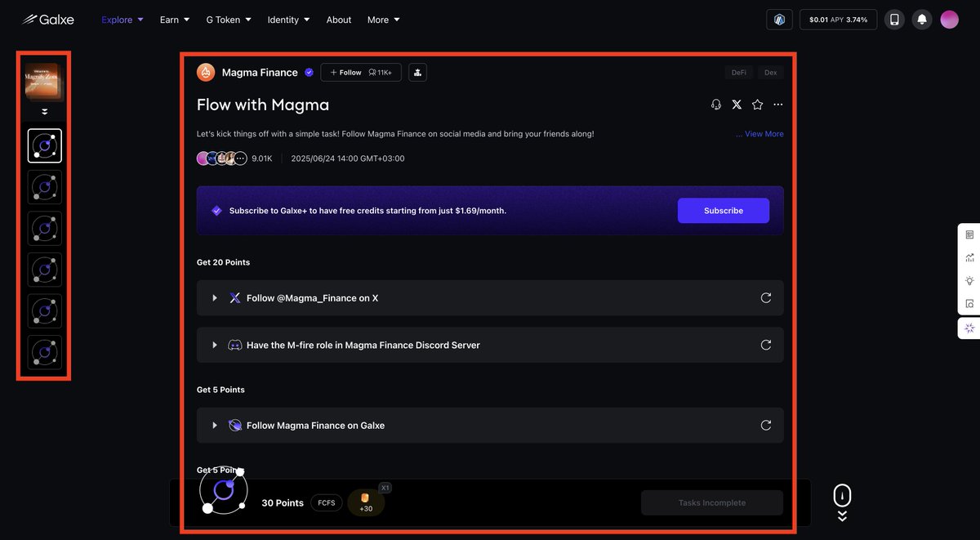
Task: Open the Magma Zone campaign thumbnail
Action: pyautogui.click(x=44, y=82)
